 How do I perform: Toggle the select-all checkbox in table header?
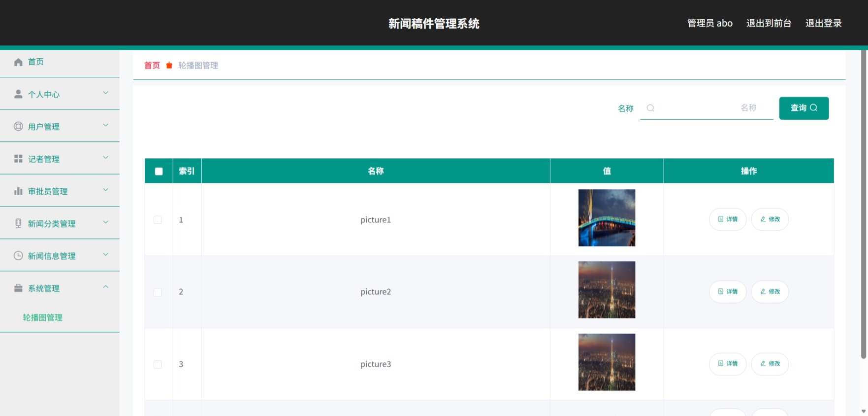tap(159, 172)
